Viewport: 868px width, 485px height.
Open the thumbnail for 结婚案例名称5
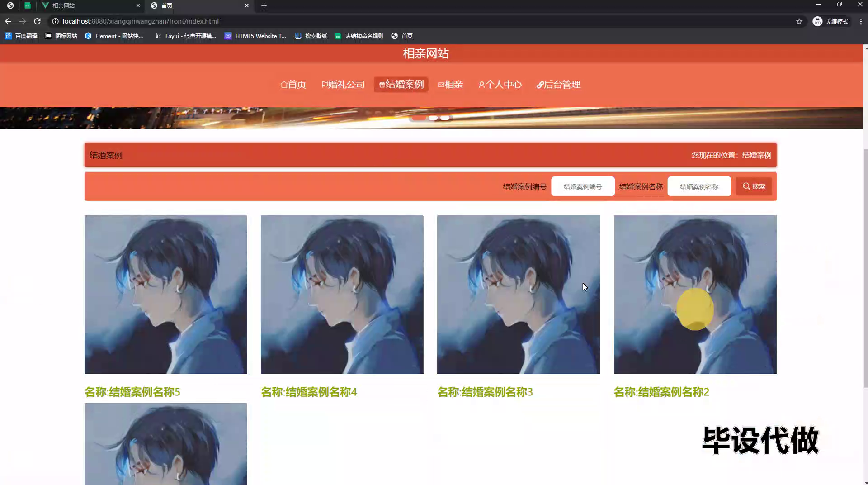click(166, 295)
